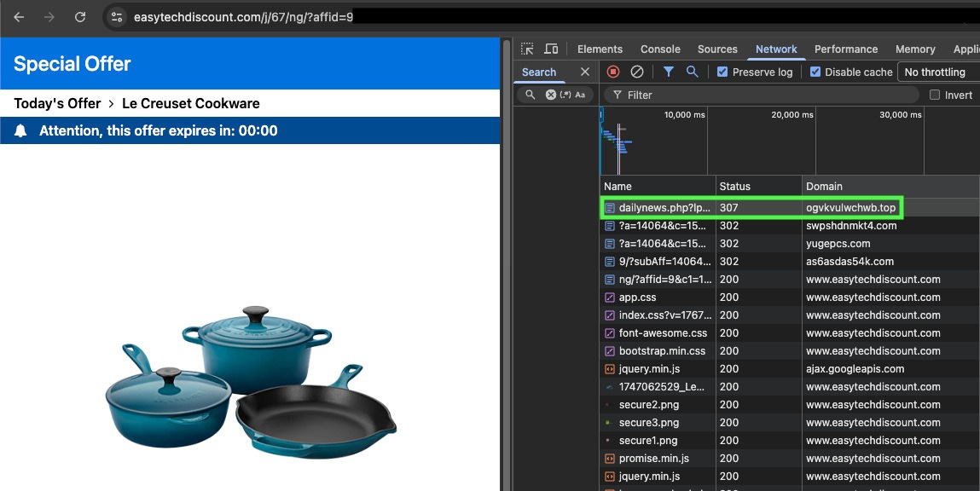Click document icon beside dailynews.php request
Viewport: 980px width, 491px height.
pos(609,208)
